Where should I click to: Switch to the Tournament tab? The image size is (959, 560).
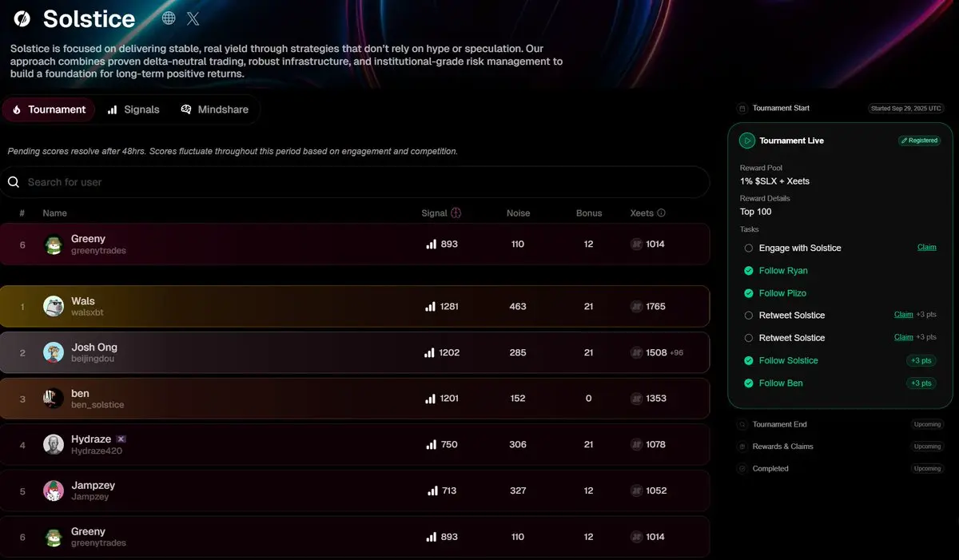[49, 109]
